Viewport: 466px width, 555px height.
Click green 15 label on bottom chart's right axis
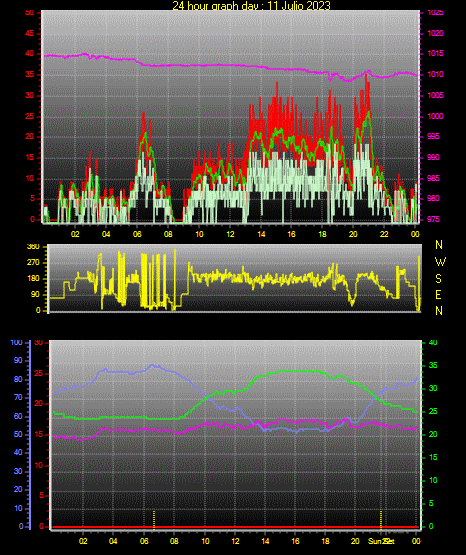(433, 457)
